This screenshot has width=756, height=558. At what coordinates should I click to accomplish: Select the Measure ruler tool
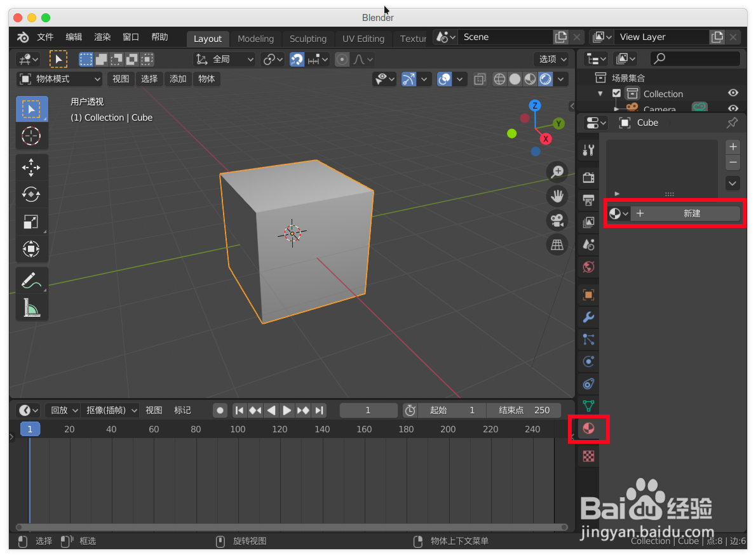[32, 307]
